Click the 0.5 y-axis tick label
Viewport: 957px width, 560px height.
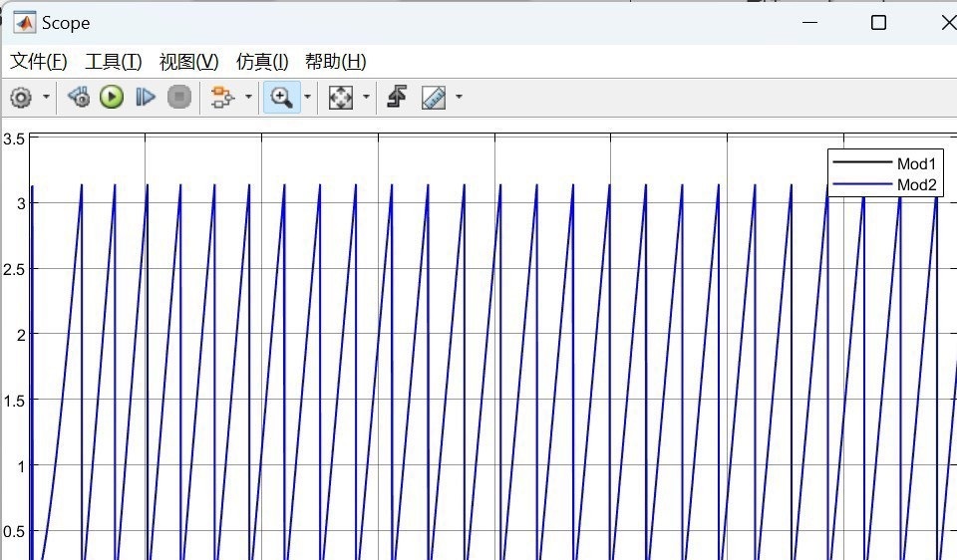pos(14,532)
